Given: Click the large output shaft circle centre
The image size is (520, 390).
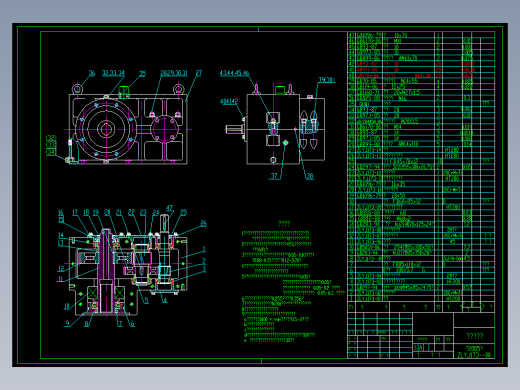Looking at the screenshot, I should coord(106,129).
